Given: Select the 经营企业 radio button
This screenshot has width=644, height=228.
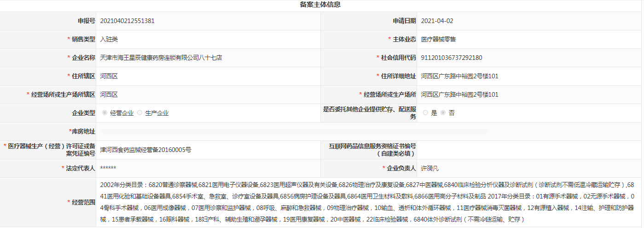Looking at the screenshot, I should point(104,113).
